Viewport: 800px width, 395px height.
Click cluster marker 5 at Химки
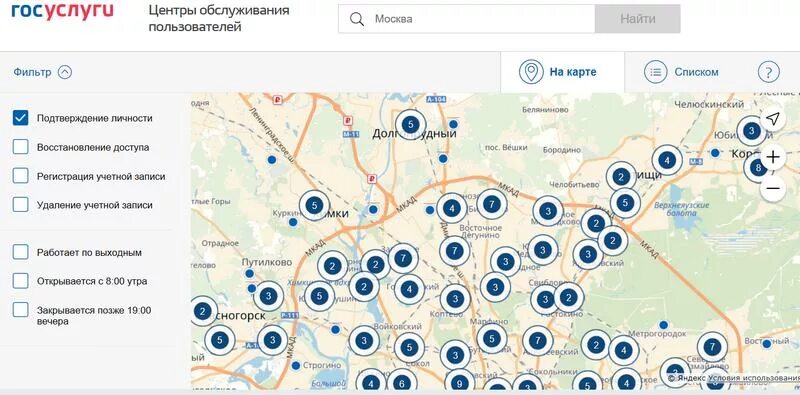[x=314, y=206]
